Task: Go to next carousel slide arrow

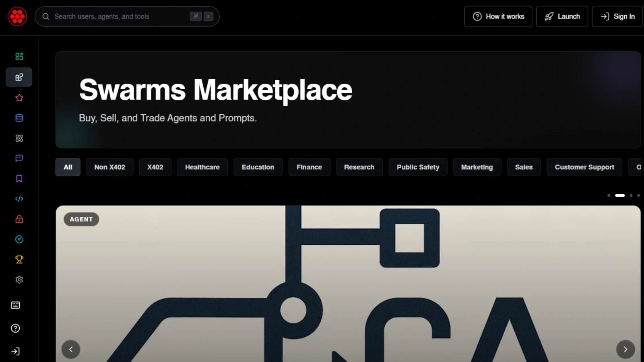Action: pyautogui.click(x=625, y=349)
